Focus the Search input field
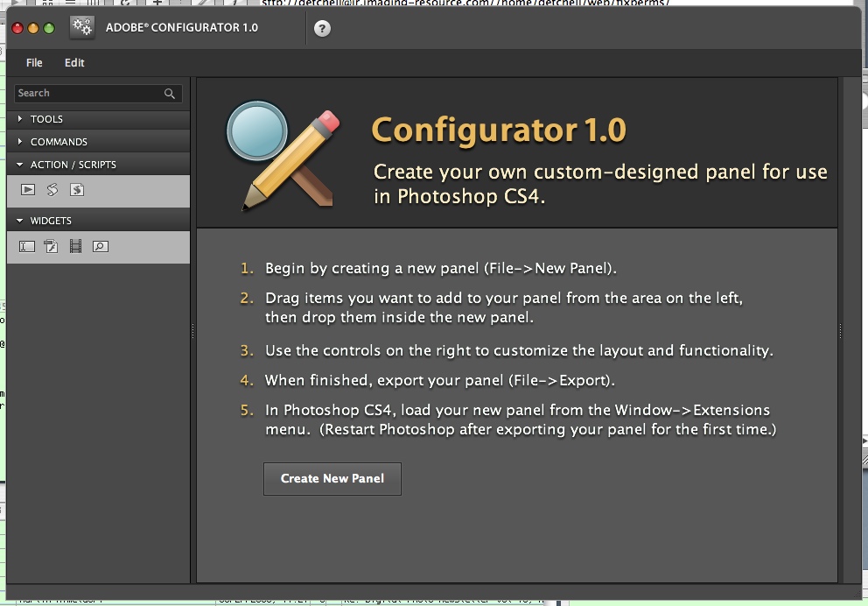The width and height of the screenshot is (868, 606). tap(87, 94)
